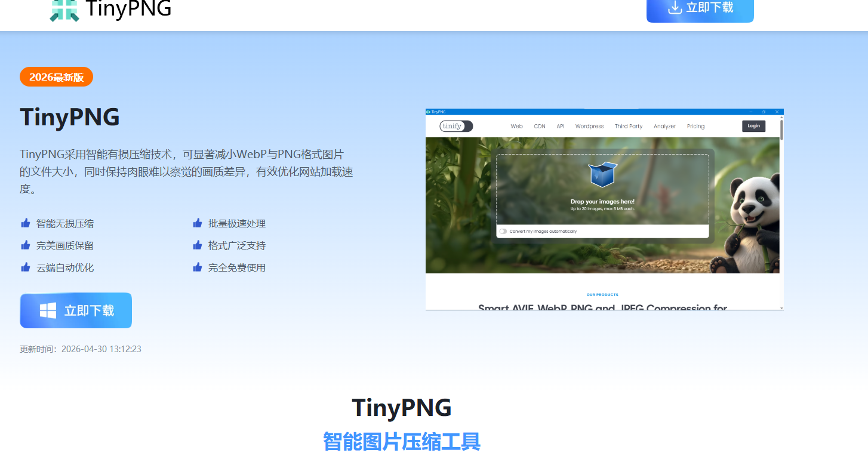Image resolution: width=868 pixels, height=456 pixels.
Task: Open the API menu in the preview
Action: (x=561, y=127)
